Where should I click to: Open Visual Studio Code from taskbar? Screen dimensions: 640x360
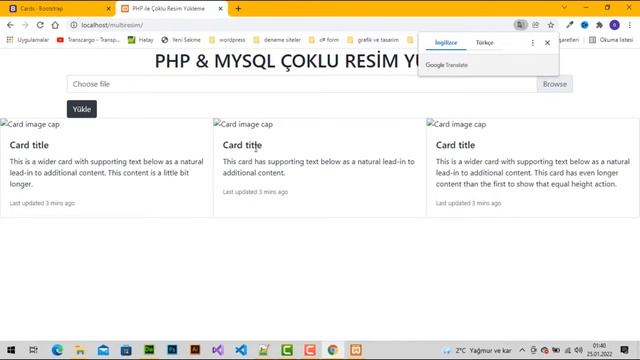[x=241, y=350]
